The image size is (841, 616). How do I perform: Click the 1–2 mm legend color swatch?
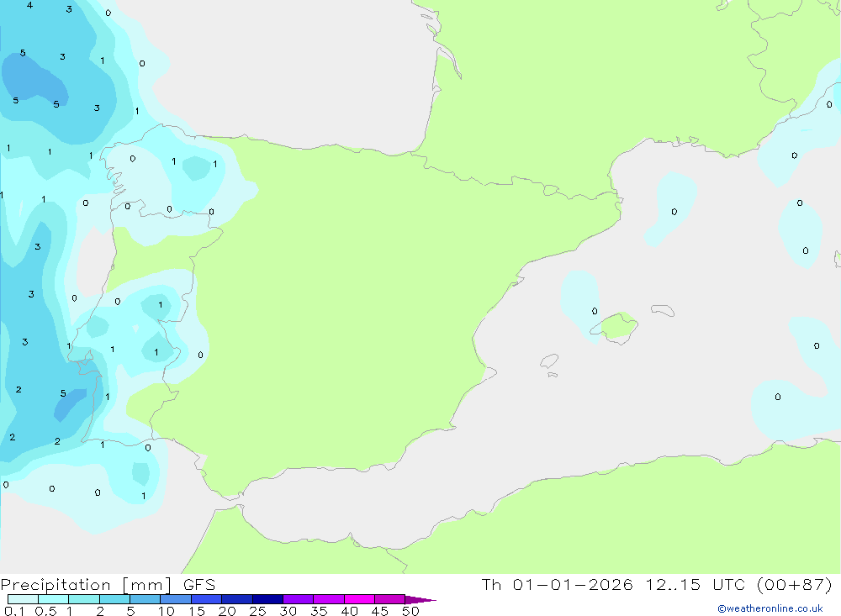click(84, 599)
